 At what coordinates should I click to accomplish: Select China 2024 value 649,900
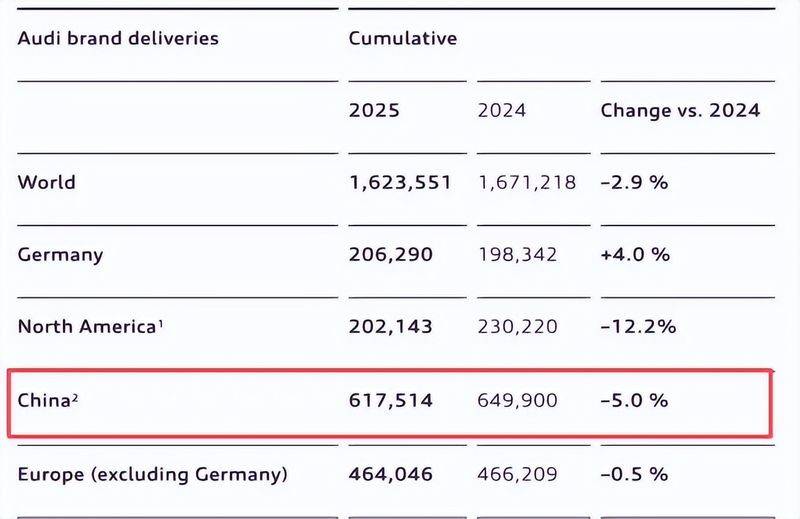click(x=517, y=400)
